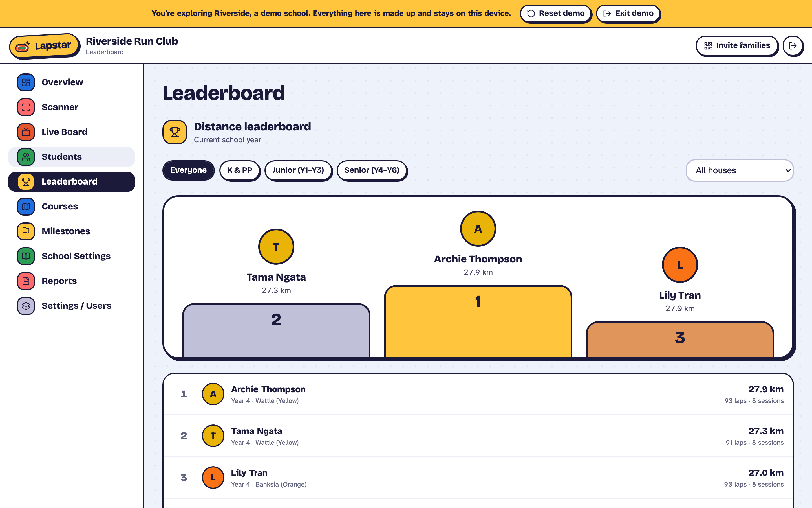Click the Live Board TV icon
The width and height of the screenshot is (812, 508).
(x=26, y=132)
